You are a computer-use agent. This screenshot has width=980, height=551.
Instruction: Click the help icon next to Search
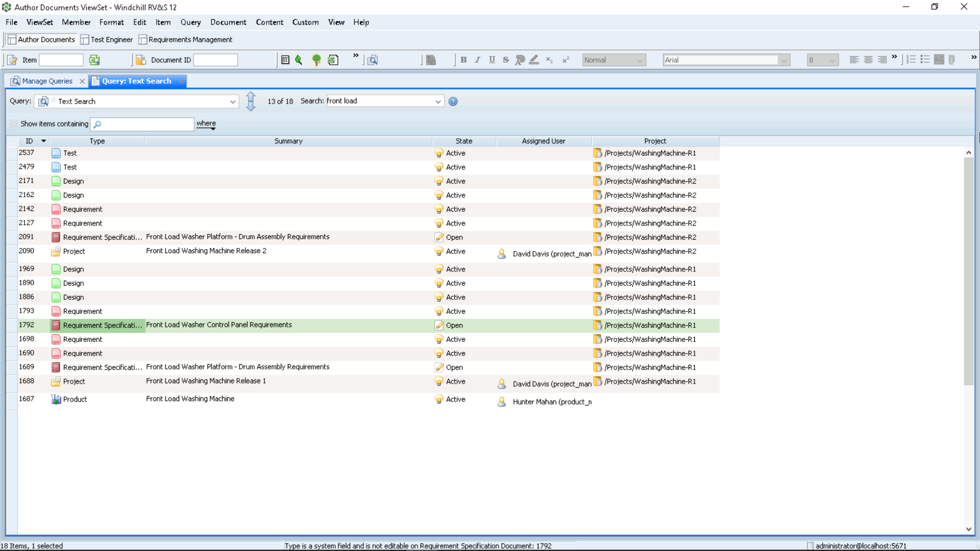(x=453, y=102)
